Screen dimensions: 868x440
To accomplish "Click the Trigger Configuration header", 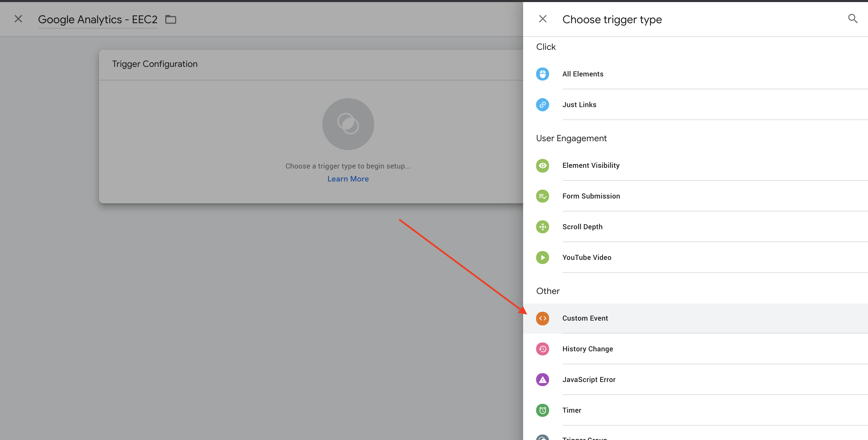I will click(155, 64).
